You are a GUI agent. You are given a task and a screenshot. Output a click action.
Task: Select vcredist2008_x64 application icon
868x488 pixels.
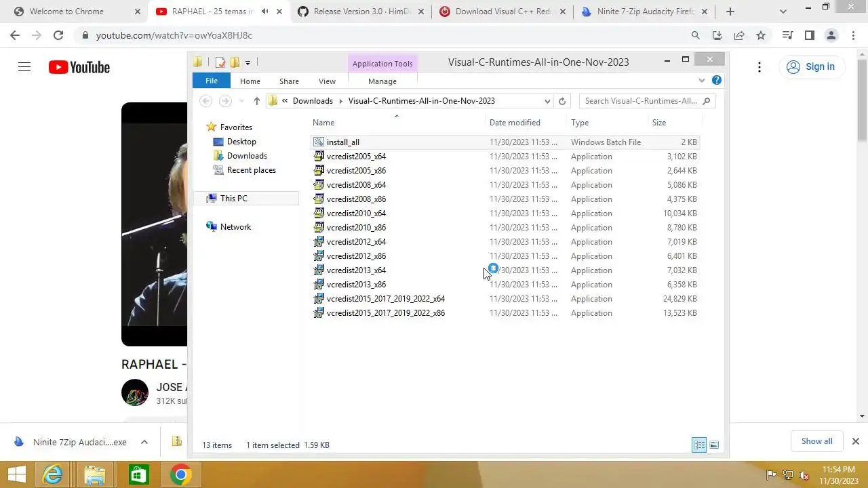click(x=319, y=185)
